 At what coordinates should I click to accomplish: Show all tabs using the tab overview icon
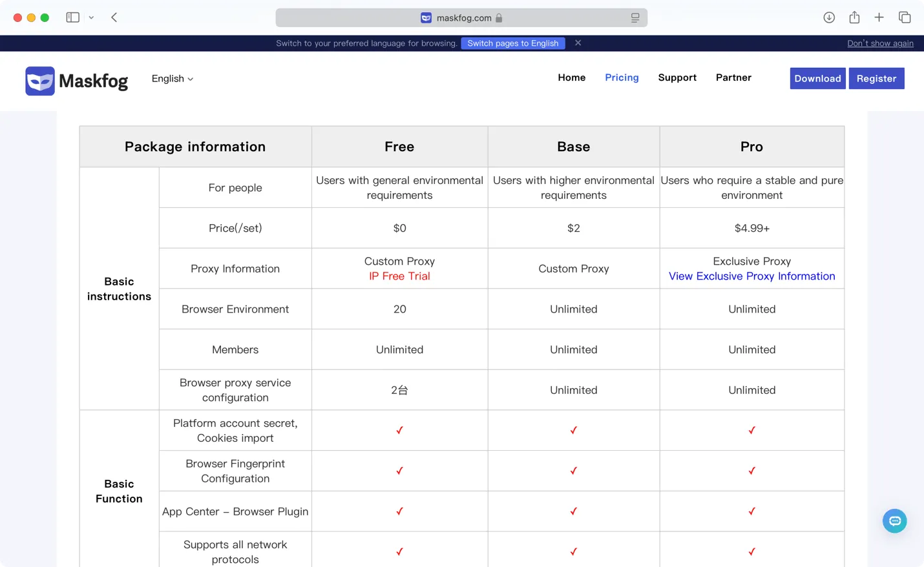point(905,17)
